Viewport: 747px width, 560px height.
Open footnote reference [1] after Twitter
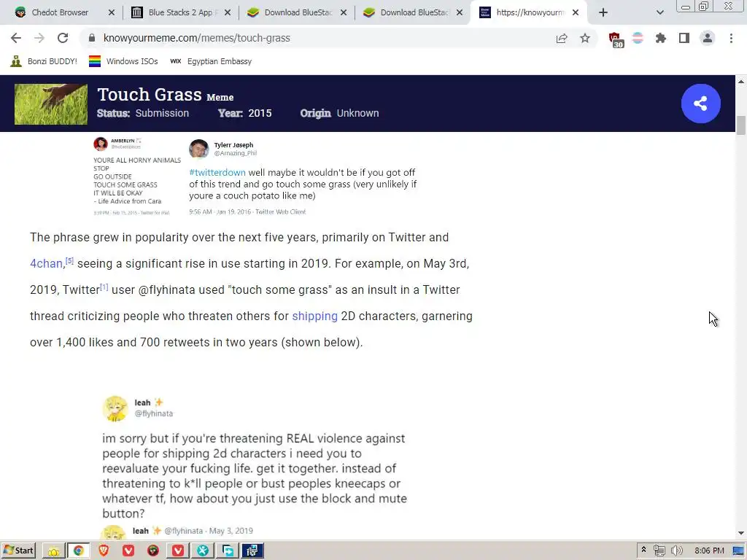104,287
